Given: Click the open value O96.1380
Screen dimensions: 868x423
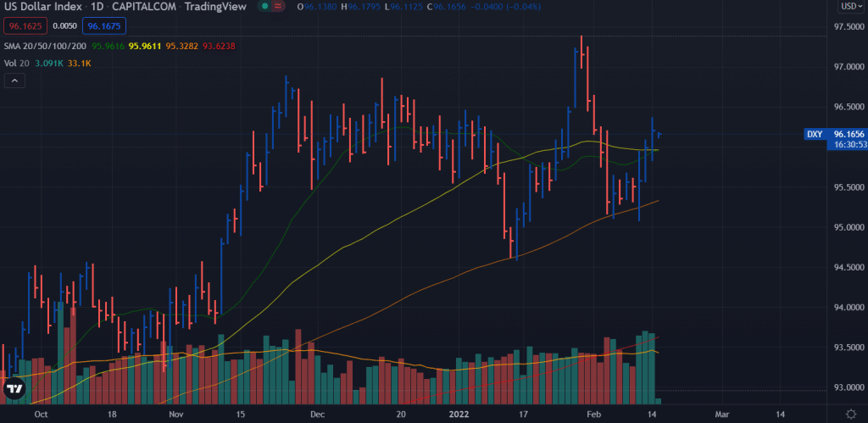Looking at the screenshot, I should click(315, 7).
